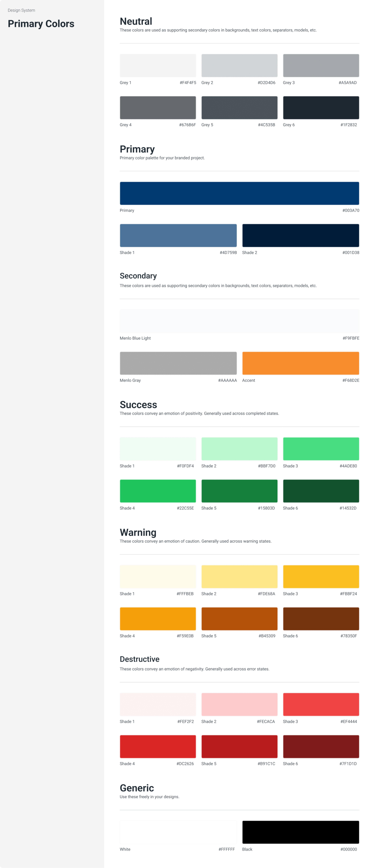This screenshot has height=868, width=375.
Task: Click Warning Shade 5 brown-orange swatch
Action: (x=239, y=618)
